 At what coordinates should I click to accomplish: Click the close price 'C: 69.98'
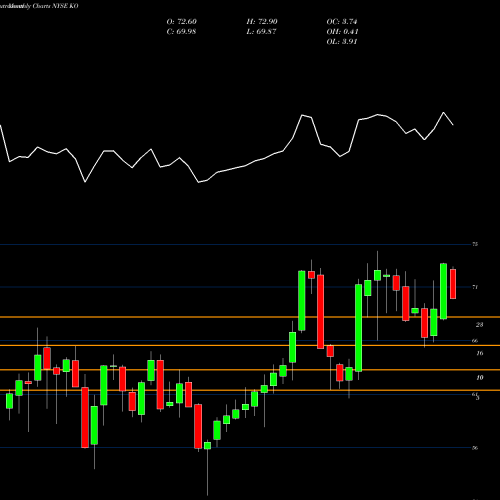point(181,32)
